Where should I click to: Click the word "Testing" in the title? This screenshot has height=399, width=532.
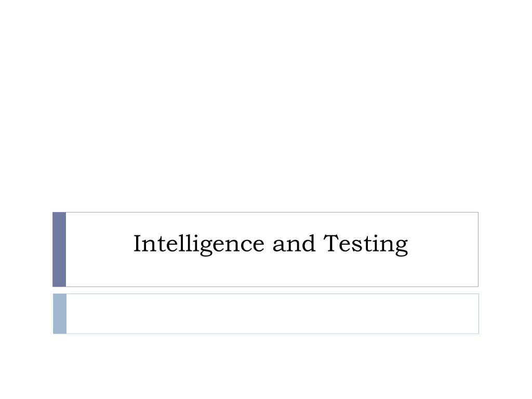pos(365,244)
